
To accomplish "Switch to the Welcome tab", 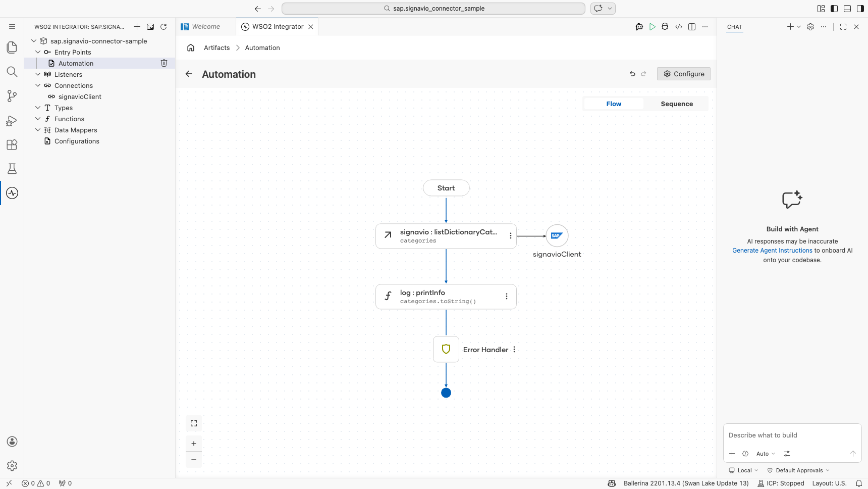I will [x=206, y=27].
